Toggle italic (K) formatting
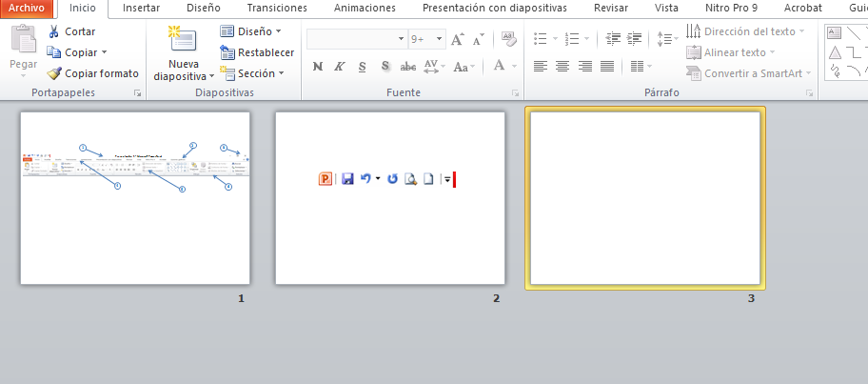Viewport: 868px width, 384px height. pos(340,67)
